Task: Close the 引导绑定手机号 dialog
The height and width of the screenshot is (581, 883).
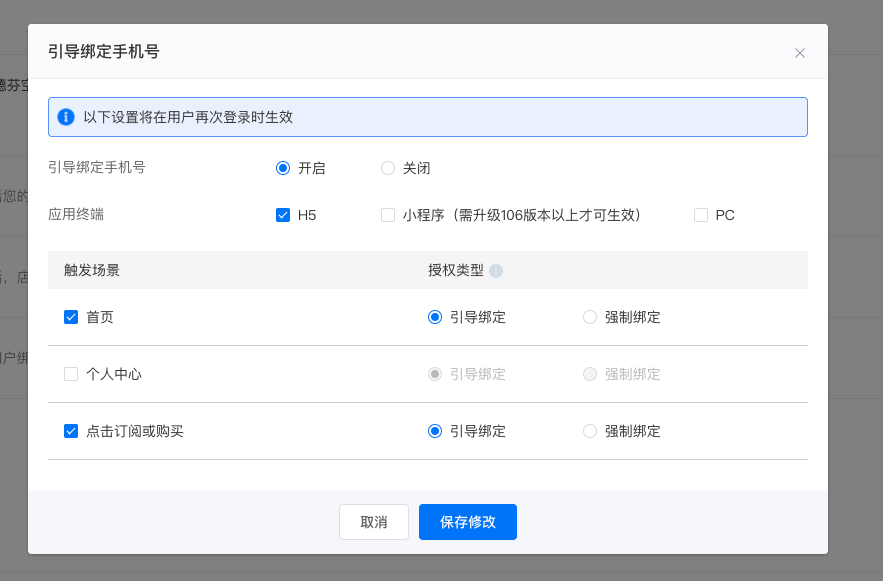Action: click(x=800, y=53)
